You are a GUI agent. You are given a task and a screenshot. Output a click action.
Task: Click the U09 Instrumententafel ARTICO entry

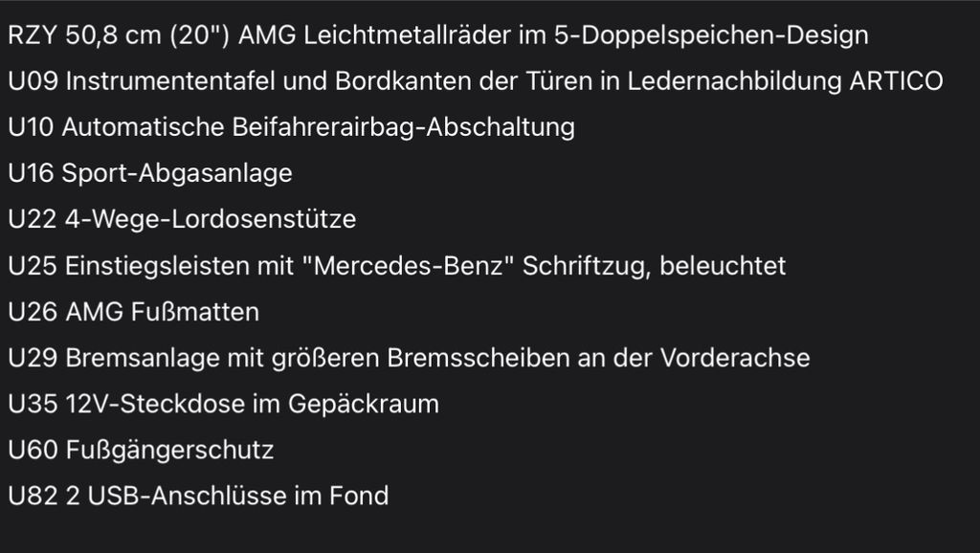click(x=476, y=81)
